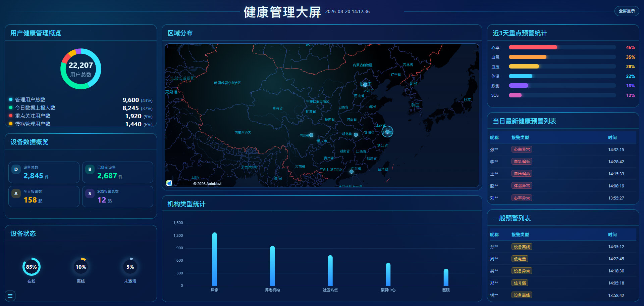Click the S SOS alarms badge icon

tap(90, 194)
